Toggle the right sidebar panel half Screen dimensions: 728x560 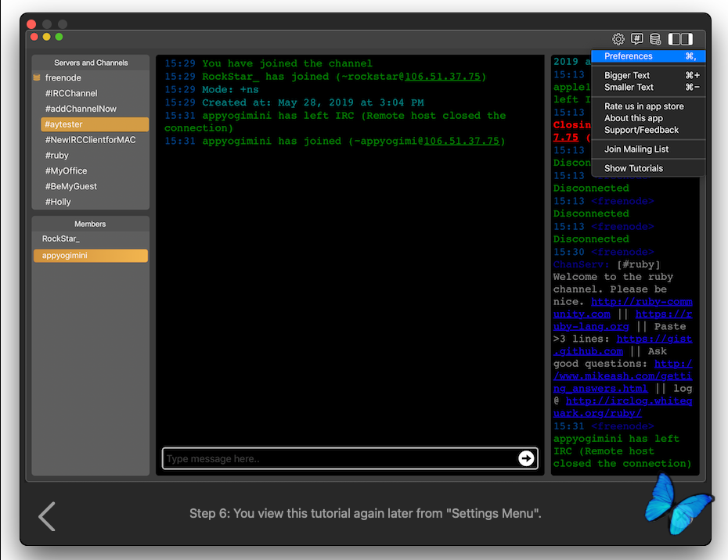click(x=687, y=39)
